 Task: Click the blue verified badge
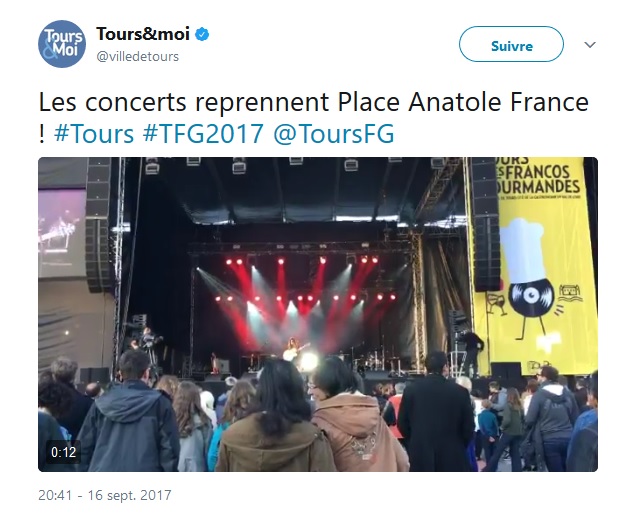tap(202, 34)
